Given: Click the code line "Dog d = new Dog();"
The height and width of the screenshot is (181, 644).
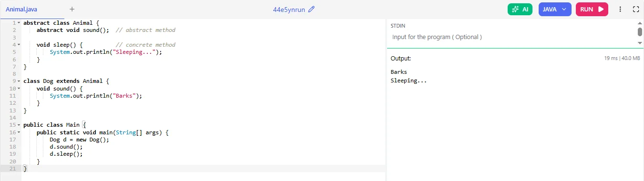Looking at the screenshot, I should (x=80, y=140).
